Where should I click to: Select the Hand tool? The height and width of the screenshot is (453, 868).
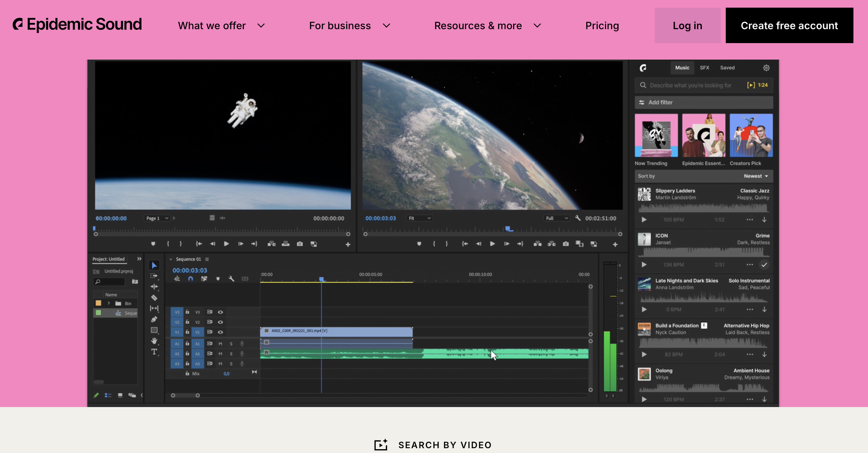coord(154,341)
